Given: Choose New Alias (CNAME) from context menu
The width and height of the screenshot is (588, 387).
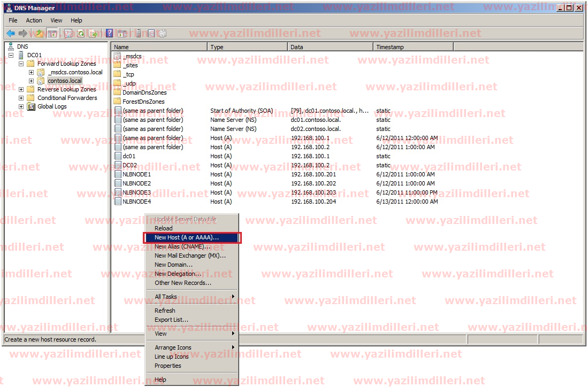Looking at the screenshot, I should pyautogui.click(x=182, y=246).
